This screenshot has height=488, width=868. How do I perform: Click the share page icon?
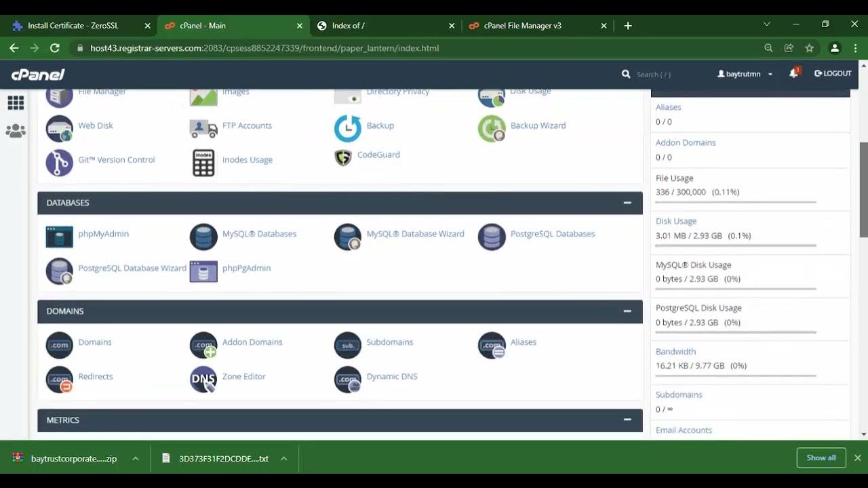click(789, 48)
